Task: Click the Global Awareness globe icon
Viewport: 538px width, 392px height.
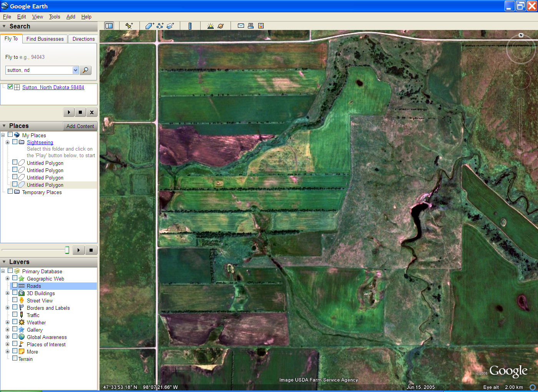Action: pos(22,337)
